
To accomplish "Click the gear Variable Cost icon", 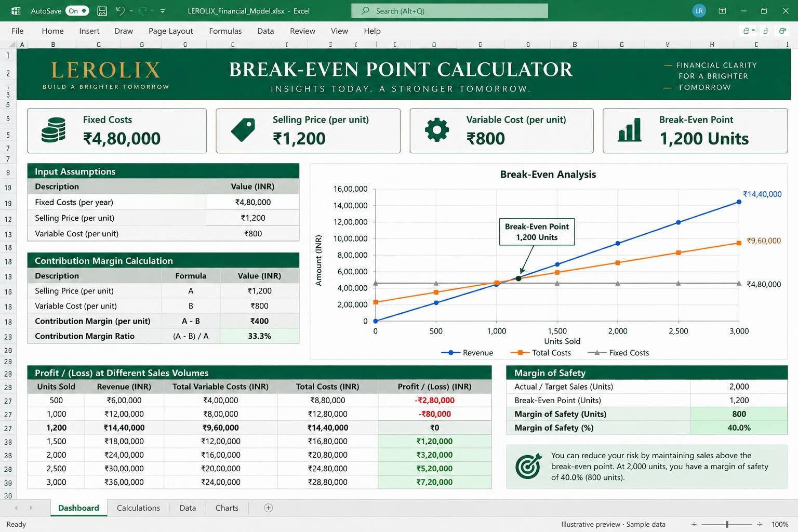I will [437, 130].
